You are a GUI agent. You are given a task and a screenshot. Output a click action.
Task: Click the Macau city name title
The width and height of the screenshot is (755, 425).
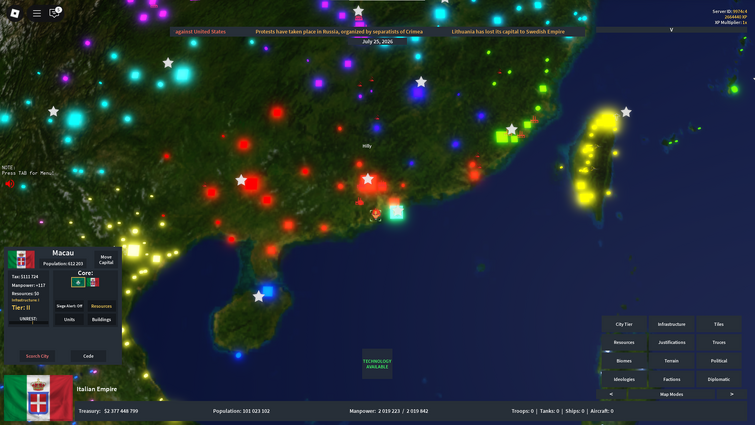click(63, 253)
